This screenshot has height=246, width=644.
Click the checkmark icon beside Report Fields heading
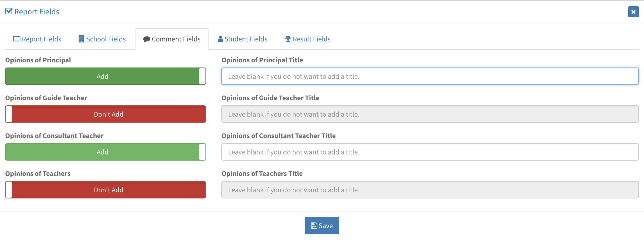coord(9,12)
